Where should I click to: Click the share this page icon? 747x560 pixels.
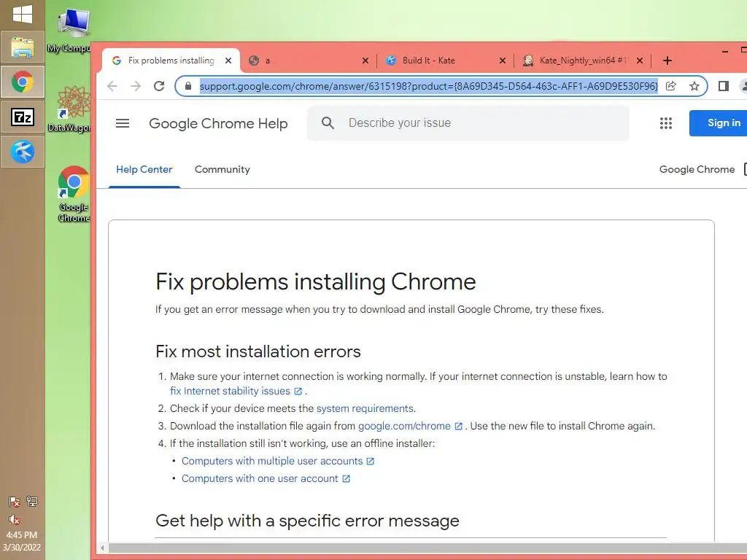point(671,86)
